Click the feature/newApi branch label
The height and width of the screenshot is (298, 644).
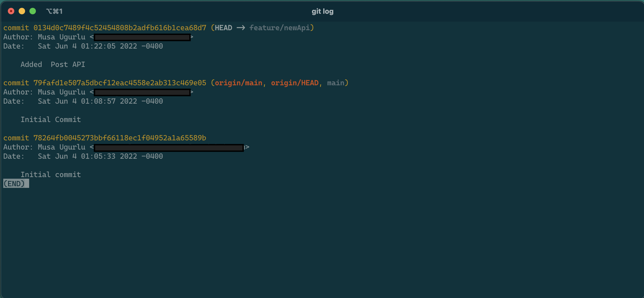tap(280, 28)
